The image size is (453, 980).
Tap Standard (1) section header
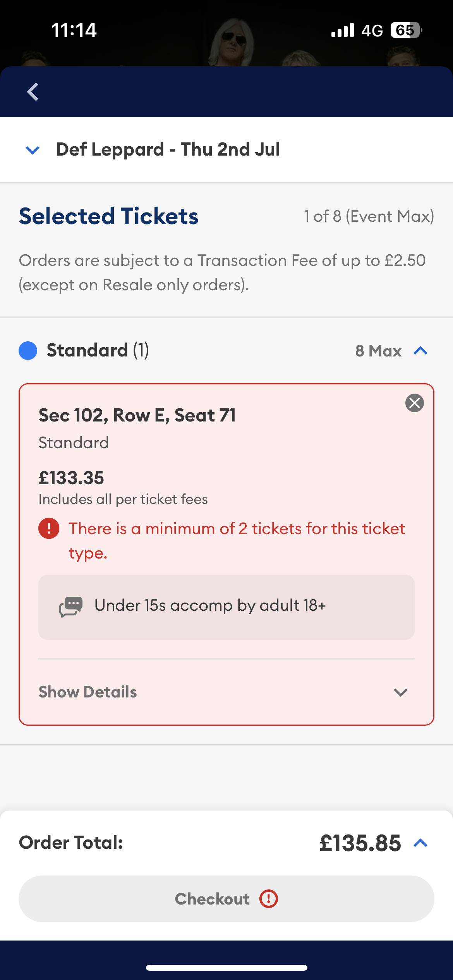click(98, 350)
